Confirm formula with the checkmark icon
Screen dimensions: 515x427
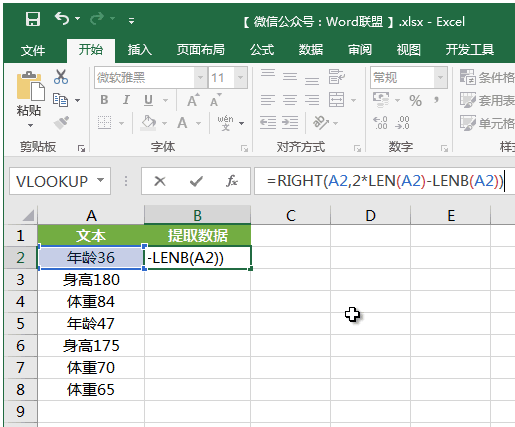pos(196,182)
